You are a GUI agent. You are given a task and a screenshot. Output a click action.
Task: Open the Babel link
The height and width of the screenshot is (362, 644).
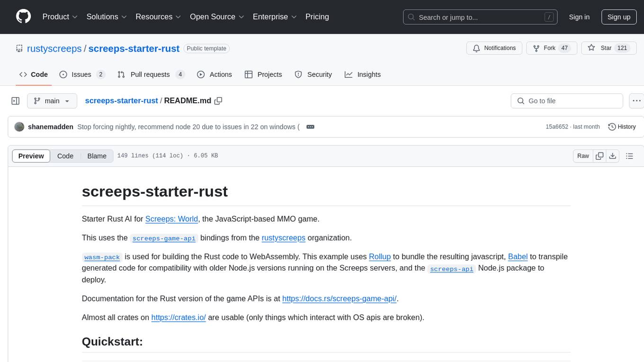pos(518,257)
